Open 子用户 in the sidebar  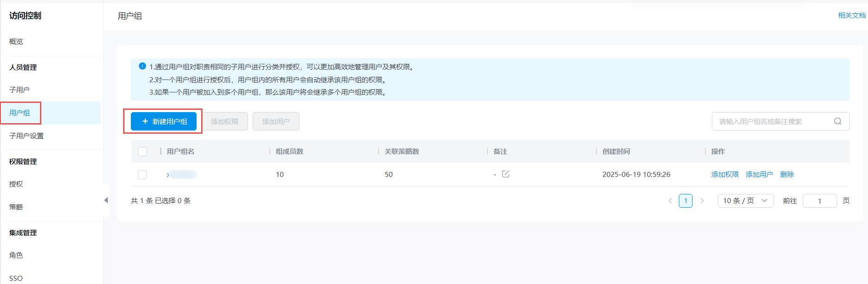coord(19,90)
